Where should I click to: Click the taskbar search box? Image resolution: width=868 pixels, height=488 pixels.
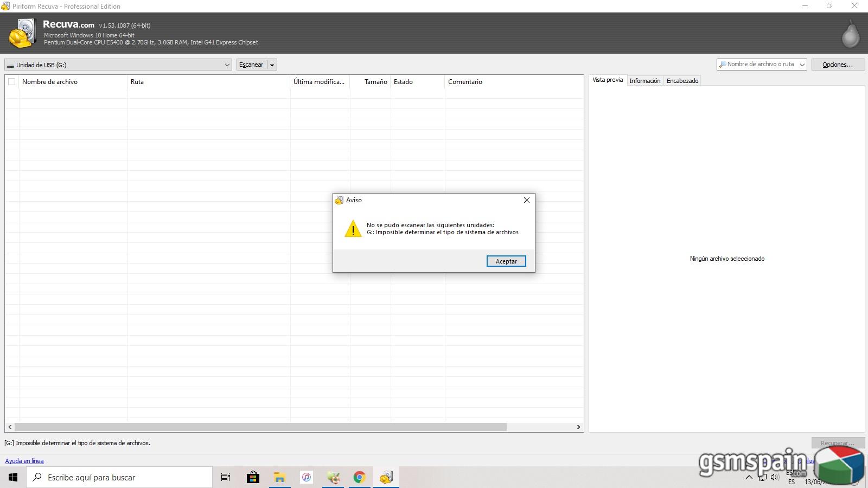(x=119, y=477)
